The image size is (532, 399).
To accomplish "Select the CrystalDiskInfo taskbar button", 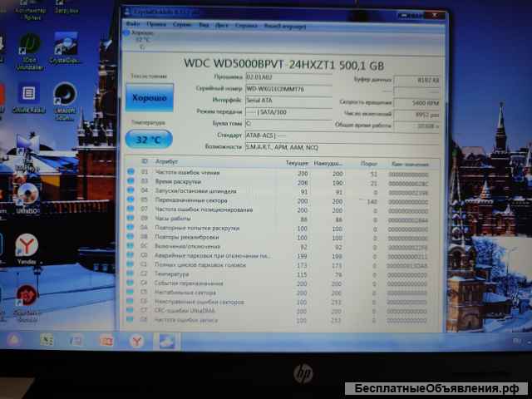I will coord(166,341).
